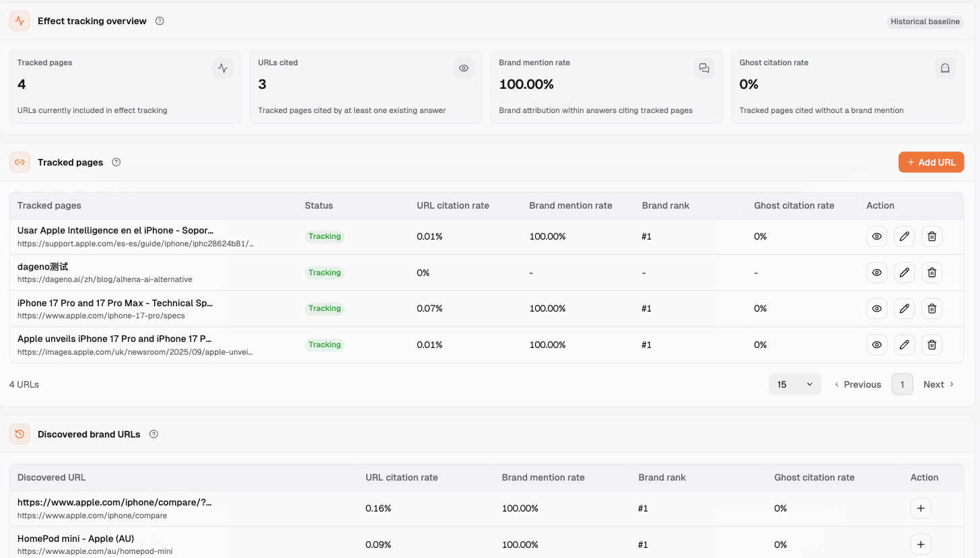The height and width of the screenshot is (558, 980).
Task: Click the Historical baseline badge
Action: [925, 22]
